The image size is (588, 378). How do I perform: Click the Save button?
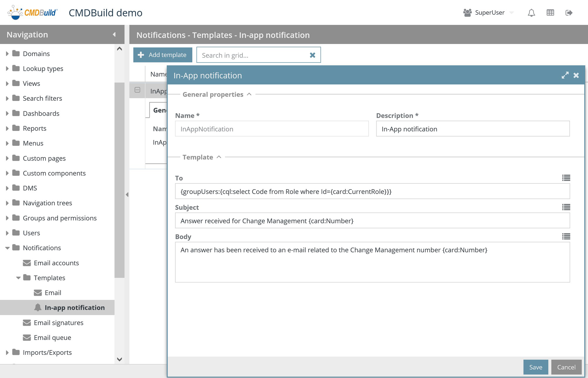click(x=535, y=367)
